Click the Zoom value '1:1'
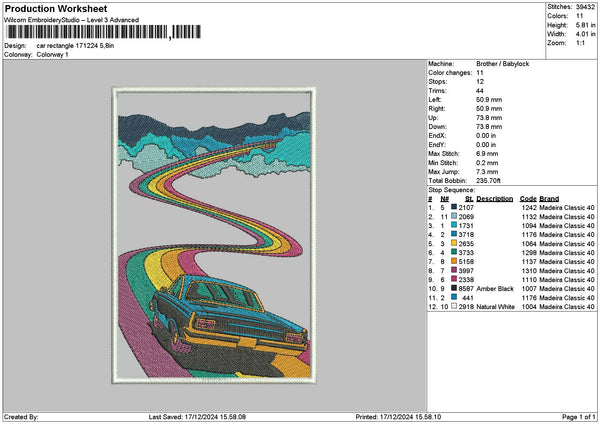The image size is (600, 424). 580,43
